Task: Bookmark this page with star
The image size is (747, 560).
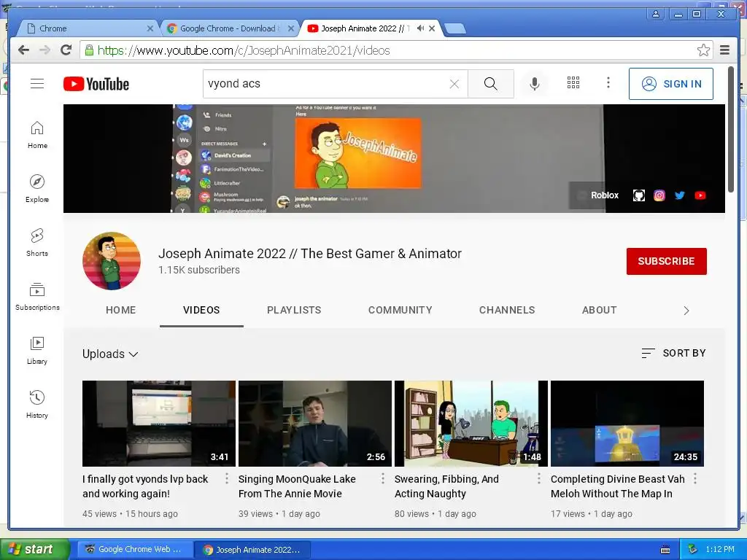Action: [703, 50]
